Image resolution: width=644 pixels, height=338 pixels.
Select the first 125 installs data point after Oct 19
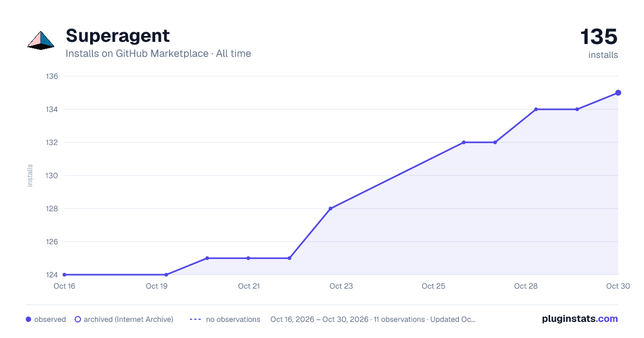(x=207, y=258)
